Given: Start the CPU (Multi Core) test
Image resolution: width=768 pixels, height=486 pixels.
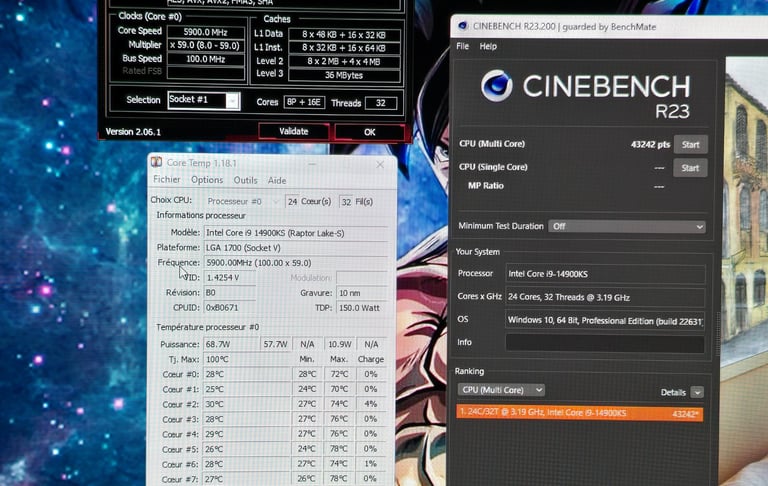Looking at the screenshot, I should pos(690,145).
